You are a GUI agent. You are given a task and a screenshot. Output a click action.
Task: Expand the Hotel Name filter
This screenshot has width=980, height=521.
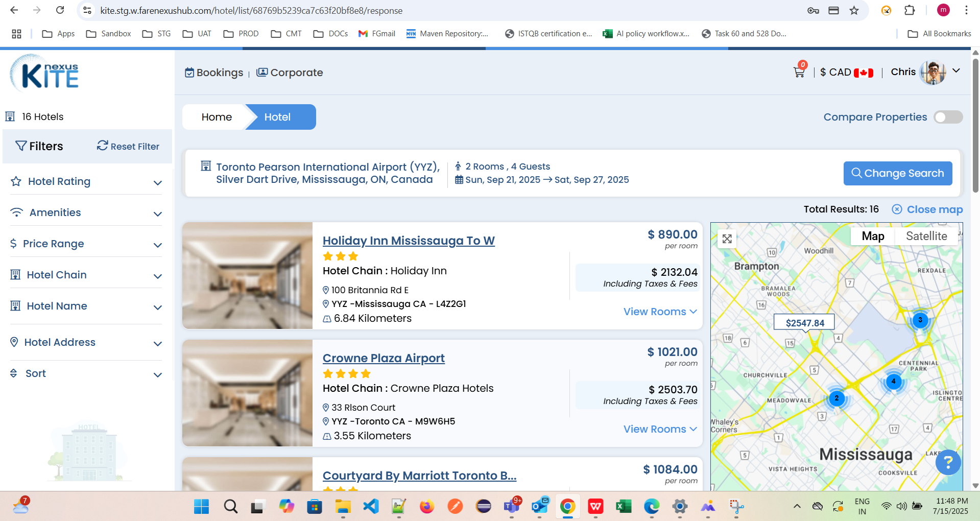tap(86, 306)
